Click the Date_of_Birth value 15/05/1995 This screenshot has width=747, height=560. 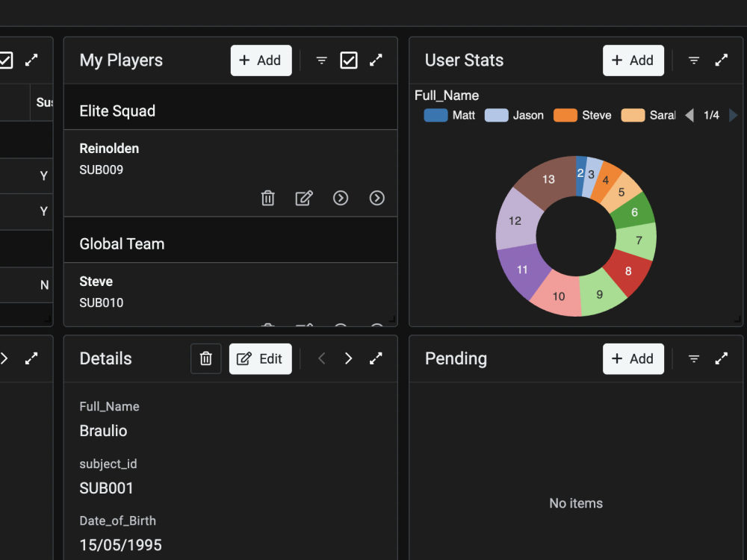pos(120,545)
